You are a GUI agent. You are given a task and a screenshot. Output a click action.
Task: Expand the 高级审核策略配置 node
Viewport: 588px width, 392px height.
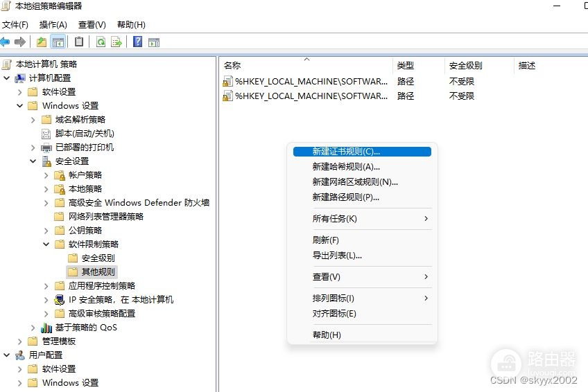(x=46, y=314)
